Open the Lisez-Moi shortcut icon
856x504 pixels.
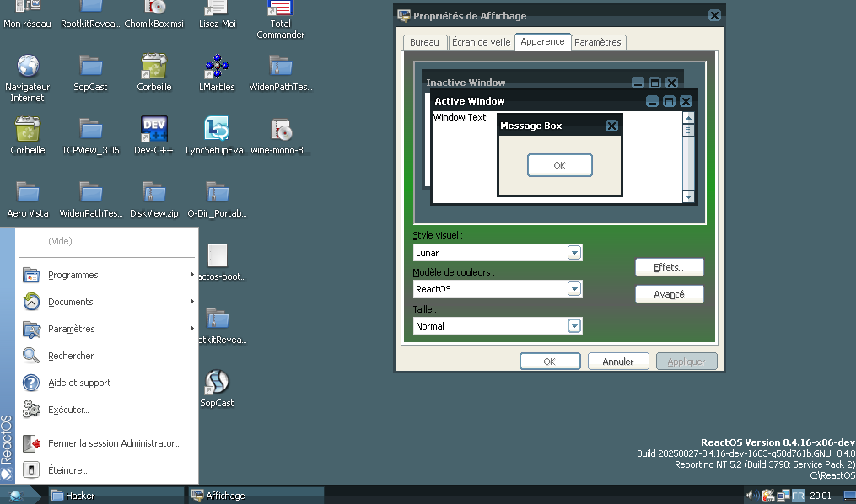click(218, 8)
